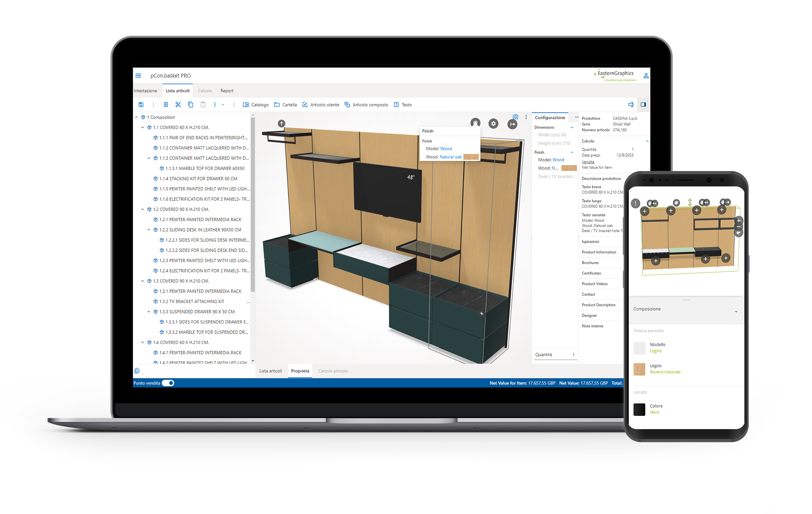
Task: Collapse 1.1 COVERED 60 X H.210 node
Action: [x=143, y=127]
